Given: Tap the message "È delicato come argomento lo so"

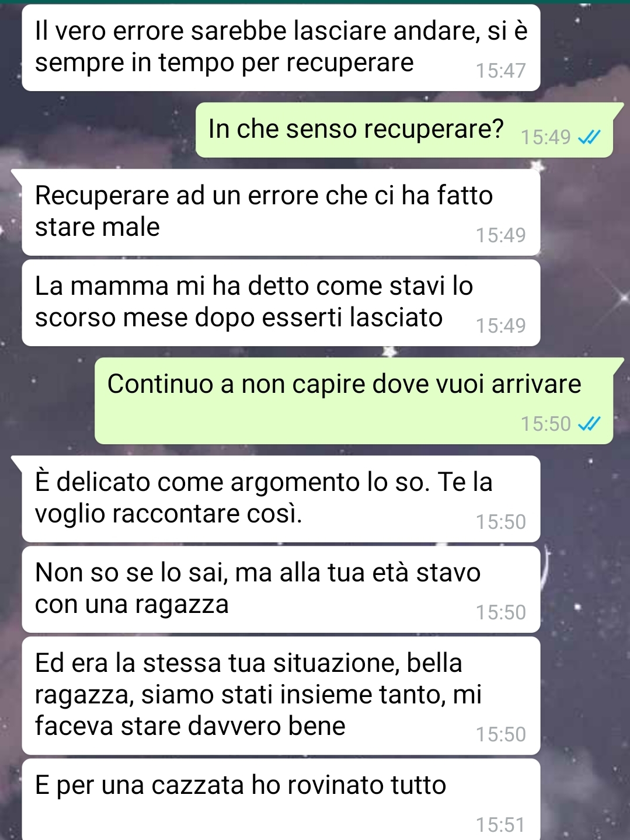Looking at the screenshot, I should point(281,499).
